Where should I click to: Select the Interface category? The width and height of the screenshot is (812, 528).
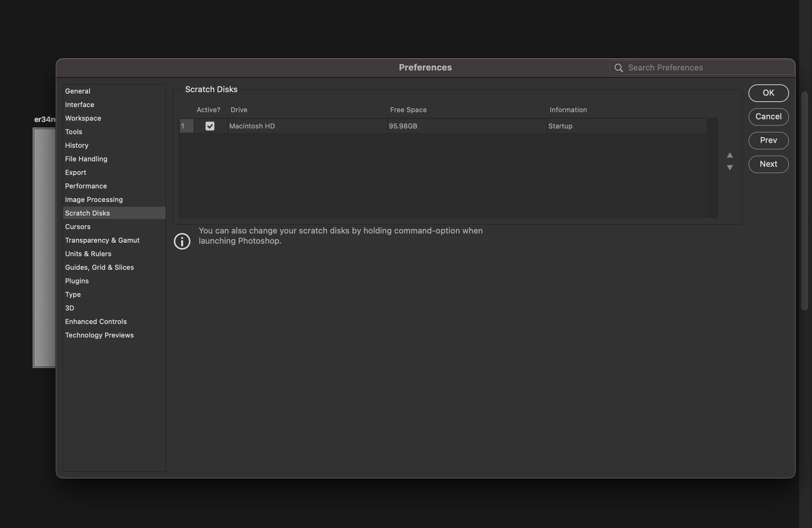(79, 105)
